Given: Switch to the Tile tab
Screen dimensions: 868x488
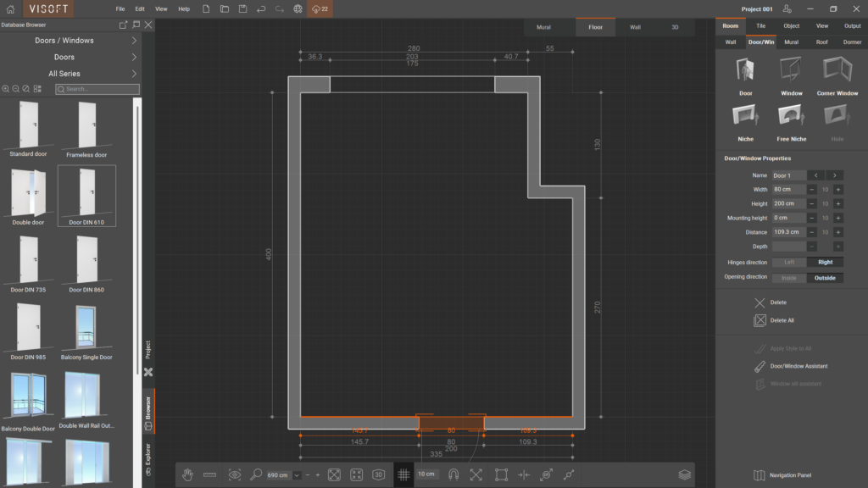Looking at the screenshot, I should point(760,26).
